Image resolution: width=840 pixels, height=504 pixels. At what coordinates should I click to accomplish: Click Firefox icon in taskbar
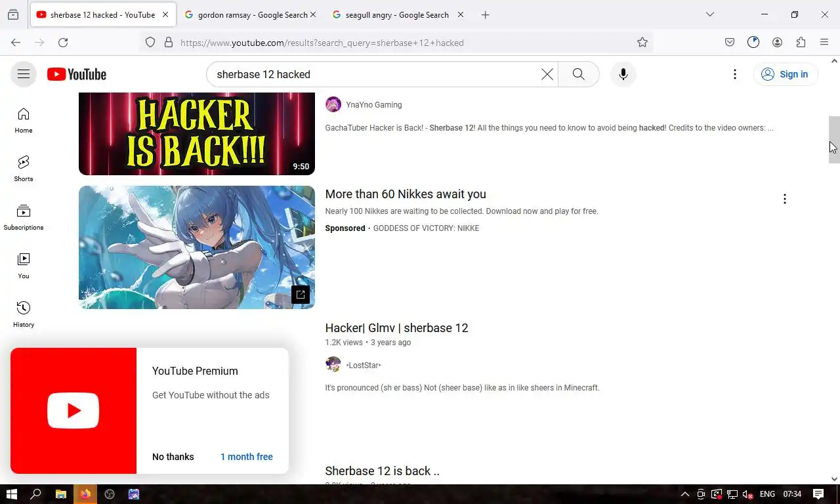pos(85,494)
